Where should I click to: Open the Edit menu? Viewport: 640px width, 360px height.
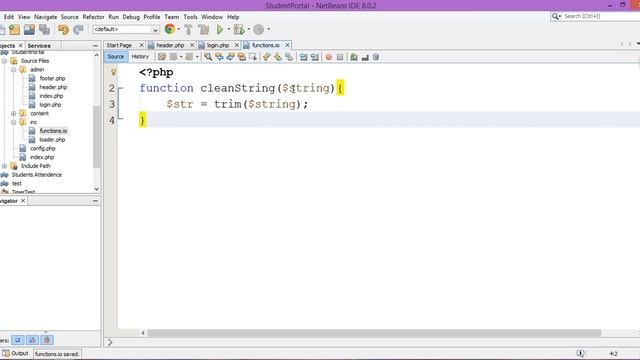coord(9,17)
